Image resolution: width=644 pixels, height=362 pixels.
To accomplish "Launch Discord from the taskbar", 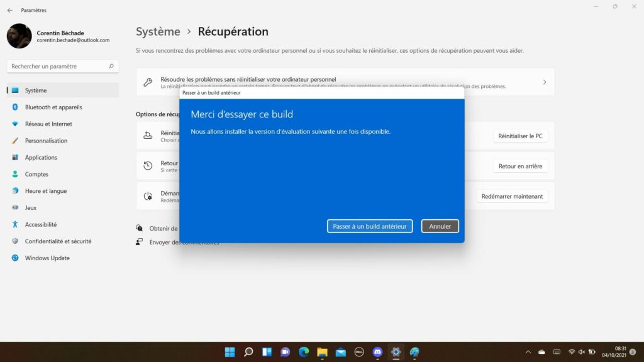I will 377,352.
